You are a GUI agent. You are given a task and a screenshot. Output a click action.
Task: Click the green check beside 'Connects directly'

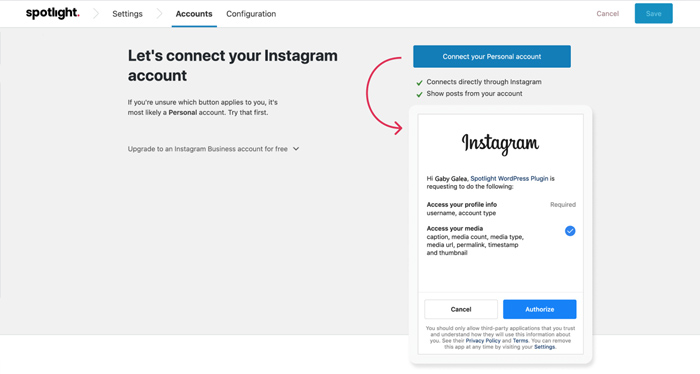pos(419,83)
